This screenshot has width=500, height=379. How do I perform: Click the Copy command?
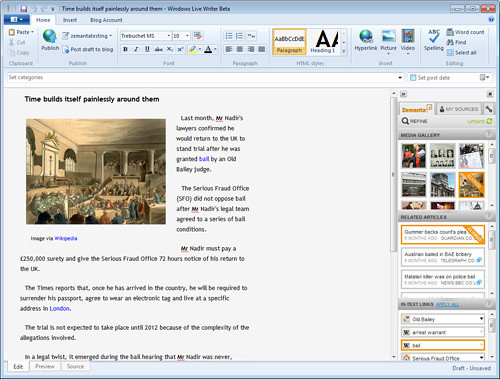(x=19, y=53)
